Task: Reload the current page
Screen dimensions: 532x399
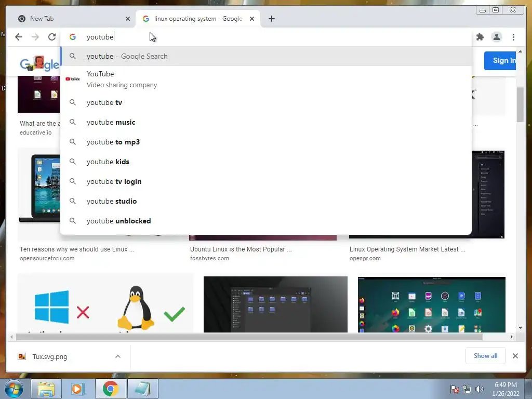Action: (51, 37)
